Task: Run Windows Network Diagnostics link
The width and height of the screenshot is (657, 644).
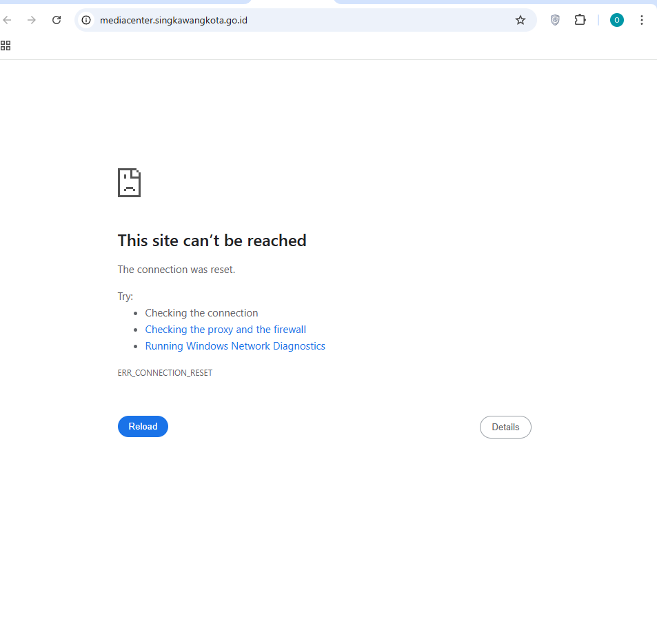Action: tap(235, 346)
